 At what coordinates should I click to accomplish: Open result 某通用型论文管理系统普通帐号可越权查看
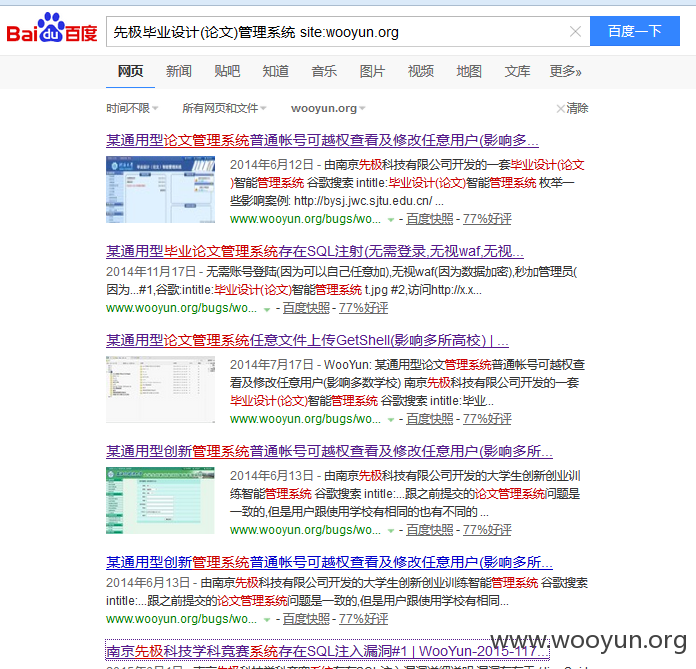pos(322,141)
